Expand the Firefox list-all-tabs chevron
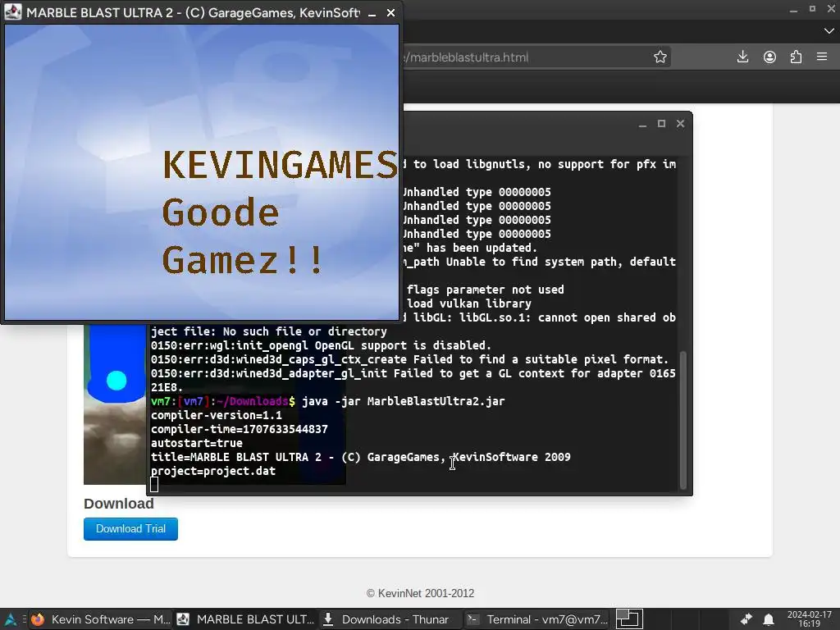Viewport: 840px width, 630px height. coord(829,32)
